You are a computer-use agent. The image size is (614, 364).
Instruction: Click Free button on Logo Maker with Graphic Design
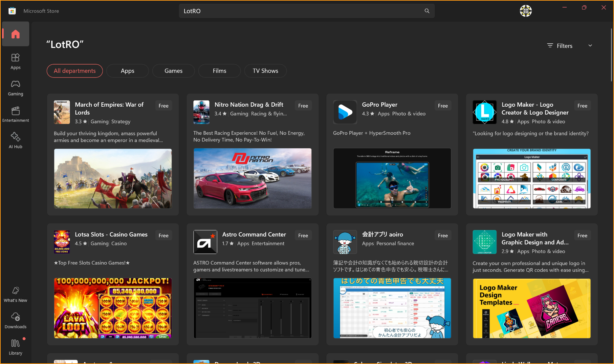[x=582, y=236]
